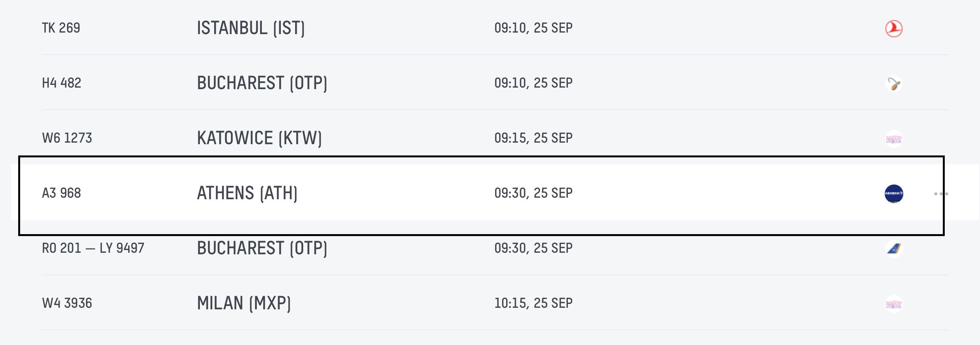
Task: Click the Tarom logo on RO 201 row
Action: point(894,248)
